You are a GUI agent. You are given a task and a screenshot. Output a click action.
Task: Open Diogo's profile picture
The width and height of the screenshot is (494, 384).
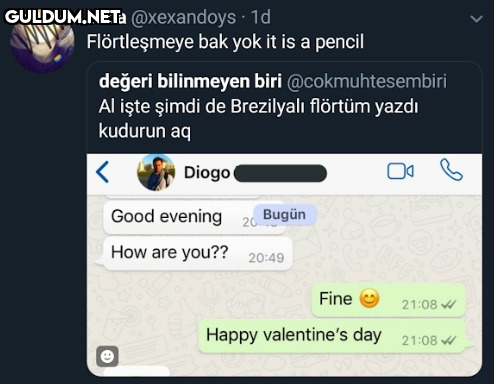[156, 172]
